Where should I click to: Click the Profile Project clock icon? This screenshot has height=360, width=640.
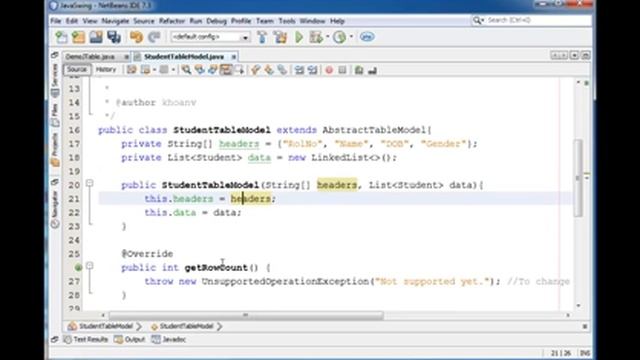pos(339,37)
